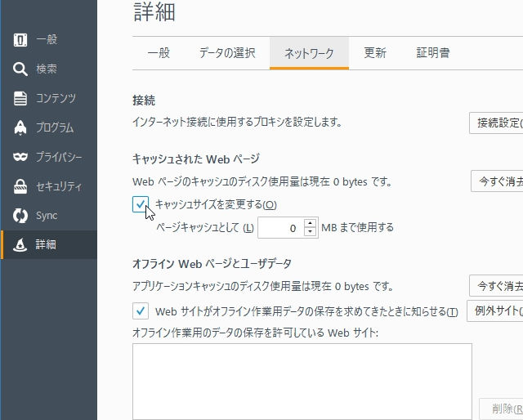This screenshot has width=523, height=420.
Task: Click the ページキャッシュとして (L) label
Action: pos(205,228)
